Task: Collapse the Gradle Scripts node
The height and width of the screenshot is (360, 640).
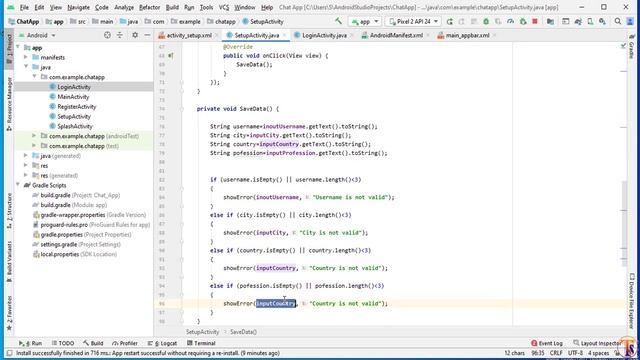Action: (x=18, y=185)
